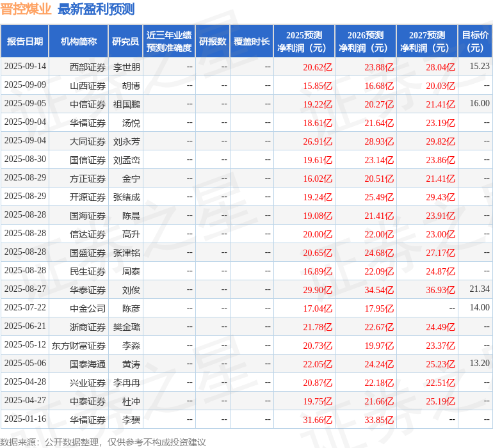The height and width of the screenshot is (448, 493).
Task: Open the 西部证券 institution entry
Action: point(88,67)
